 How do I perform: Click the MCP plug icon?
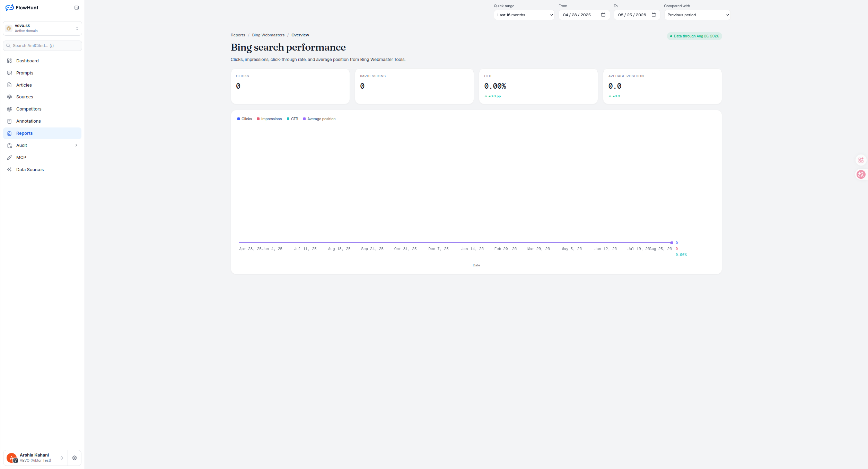click(9, 158)
